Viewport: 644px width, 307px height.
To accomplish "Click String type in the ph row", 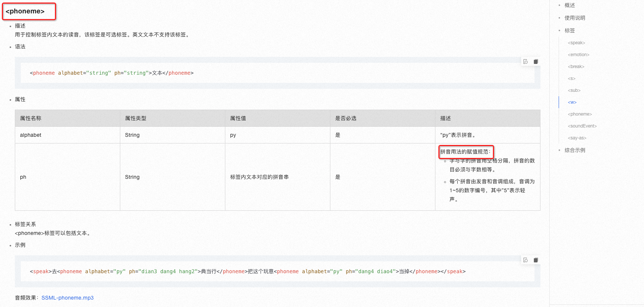I will [173, 177].
